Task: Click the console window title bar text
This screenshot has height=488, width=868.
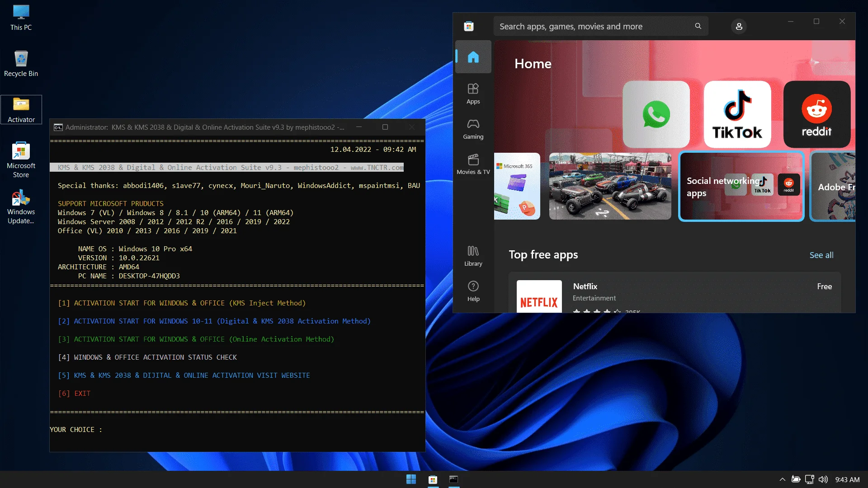Action: point(205,127)
